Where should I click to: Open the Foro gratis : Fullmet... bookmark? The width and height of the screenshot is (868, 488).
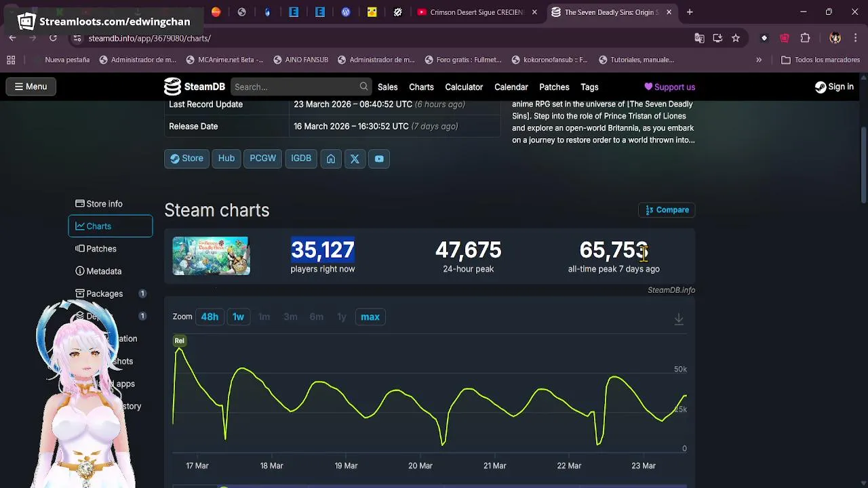462,60
